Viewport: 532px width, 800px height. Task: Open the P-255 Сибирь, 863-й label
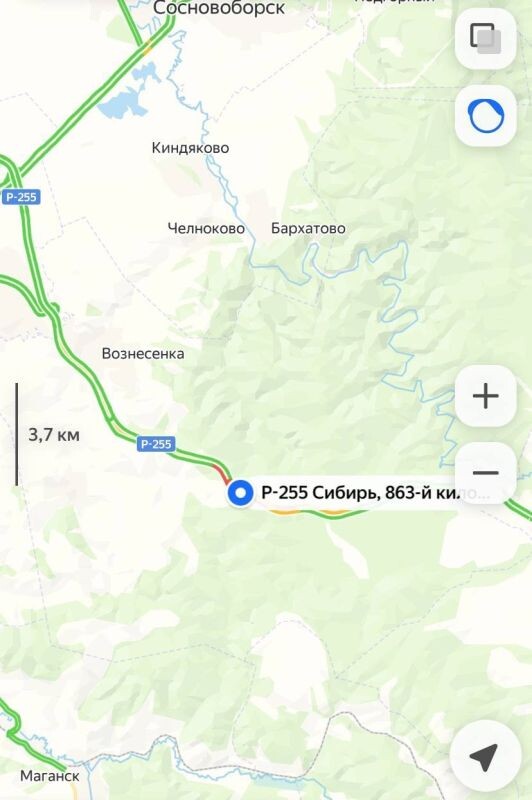(x=361, y=492)
